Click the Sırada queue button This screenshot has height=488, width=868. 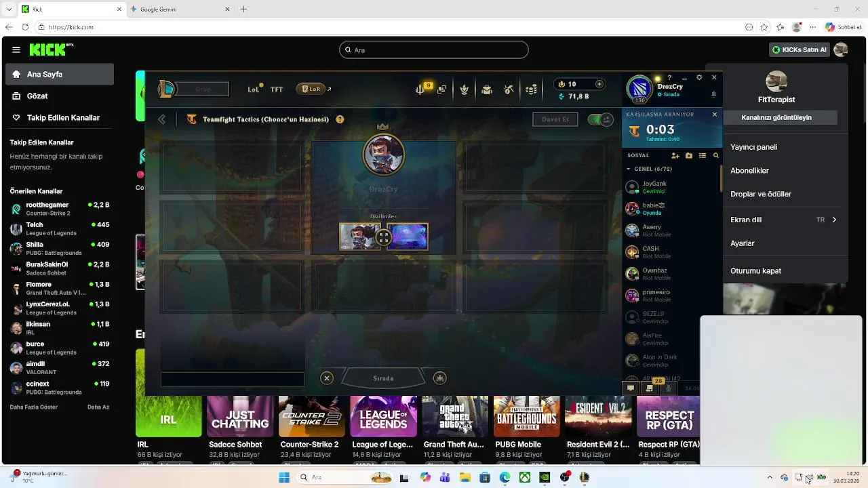(x=383, y=378)
